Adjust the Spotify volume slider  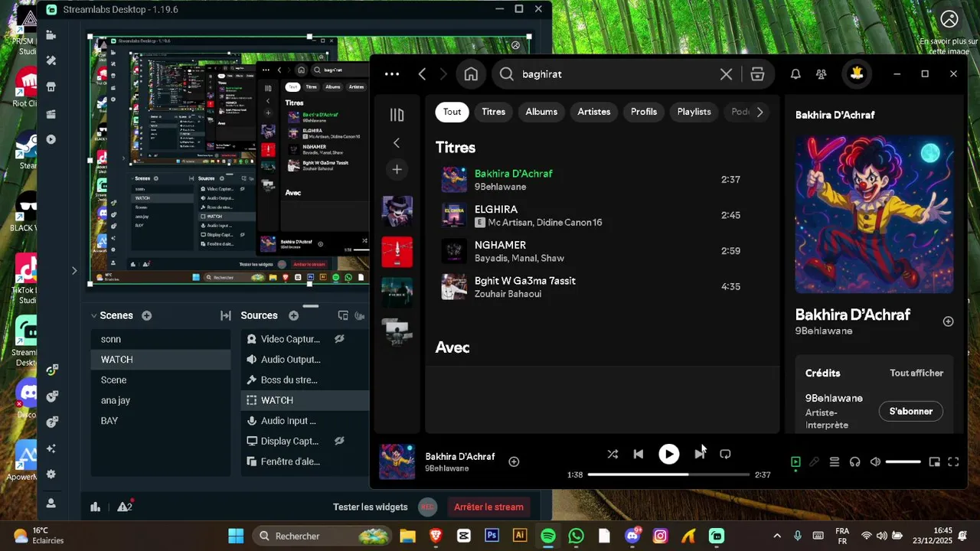click(903, 461)
